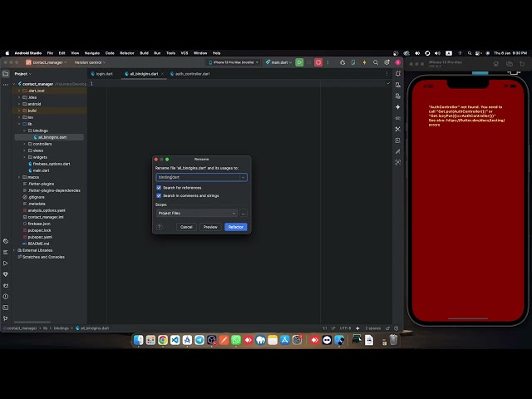Open the VCS menu

click(x=185, y=53)
